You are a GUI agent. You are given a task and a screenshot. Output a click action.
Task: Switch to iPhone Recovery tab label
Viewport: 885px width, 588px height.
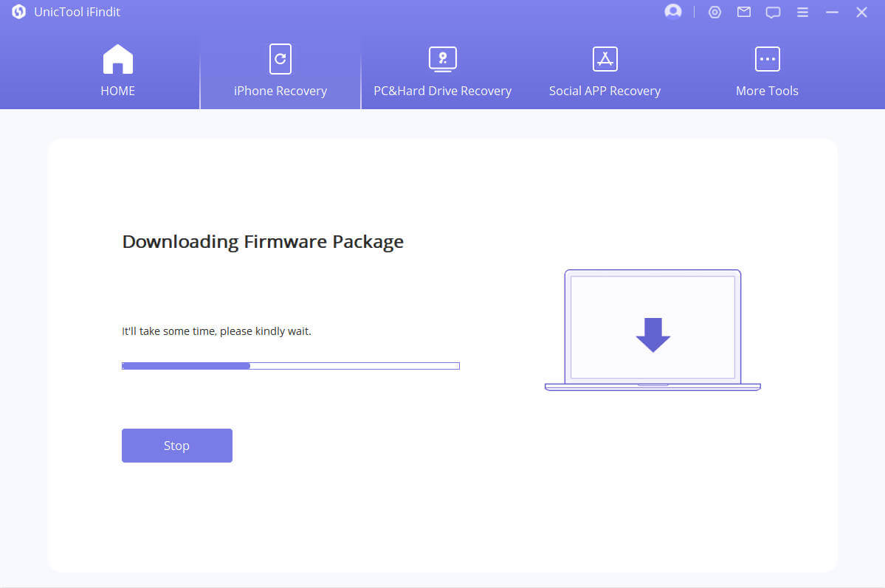click(x=280, y=91)
